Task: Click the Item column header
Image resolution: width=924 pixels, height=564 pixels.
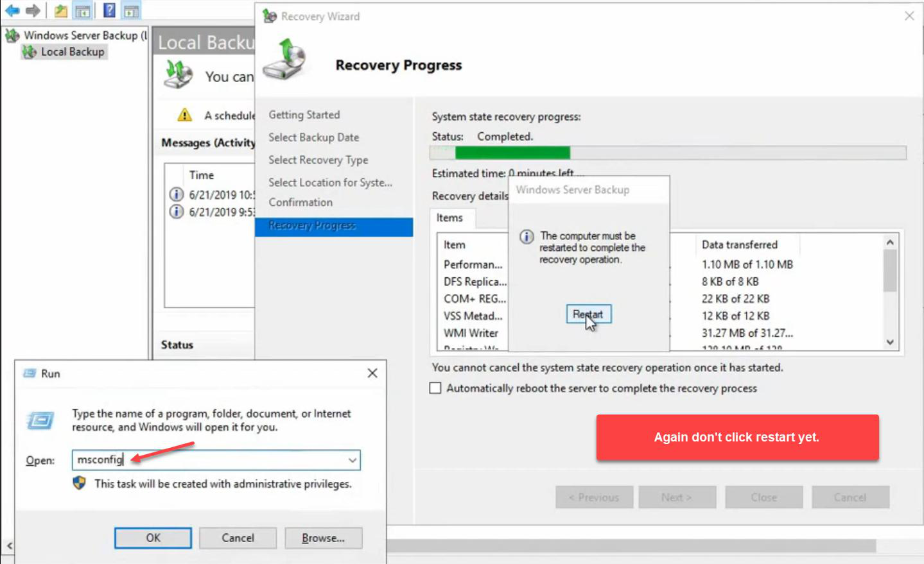Action: (x=455, y=244)
